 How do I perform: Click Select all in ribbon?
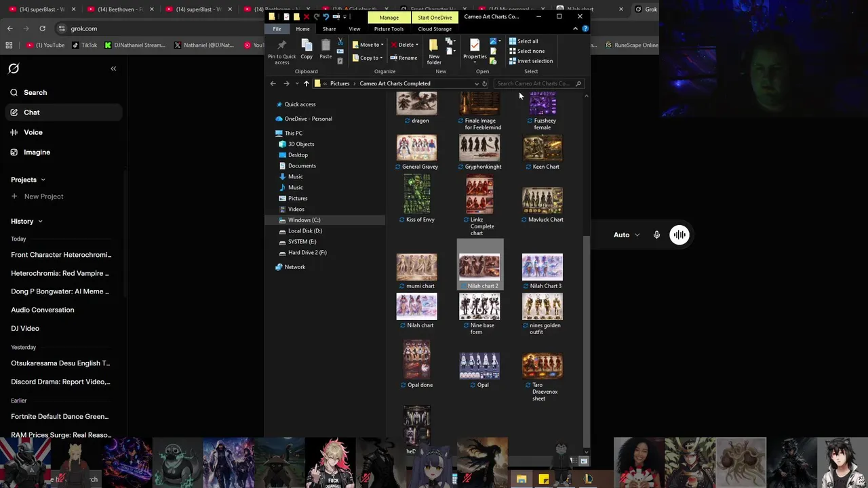524,41
